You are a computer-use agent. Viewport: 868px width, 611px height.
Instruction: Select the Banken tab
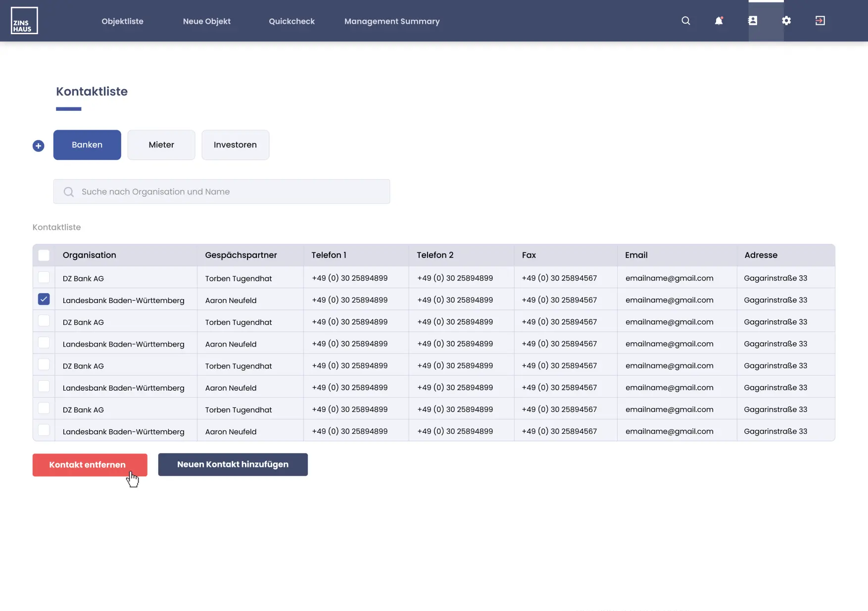[x=87, y=145]
